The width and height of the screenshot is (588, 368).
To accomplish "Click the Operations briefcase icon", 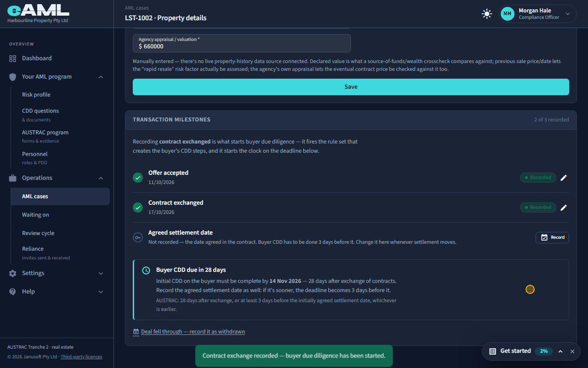I will click(13, 178).
